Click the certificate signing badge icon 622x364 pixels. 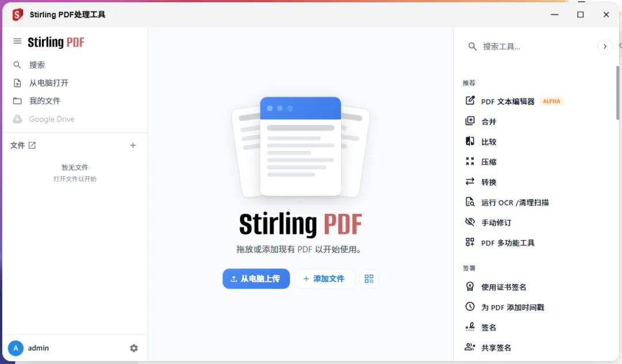pyautogui.click(x=470, y=286)
